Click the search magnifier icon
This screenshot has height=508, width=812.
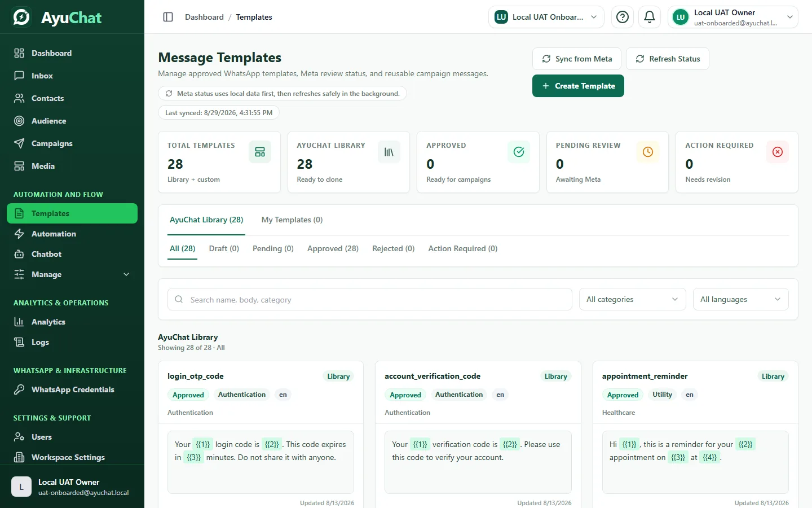[x=179, y=299]
